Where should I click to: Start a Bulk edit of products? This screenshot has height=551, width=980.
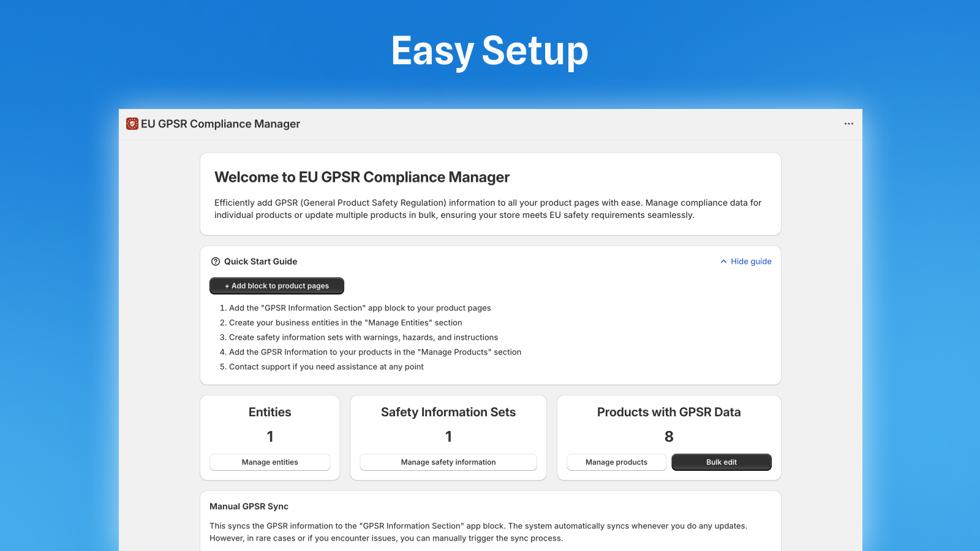pos(722,462)
